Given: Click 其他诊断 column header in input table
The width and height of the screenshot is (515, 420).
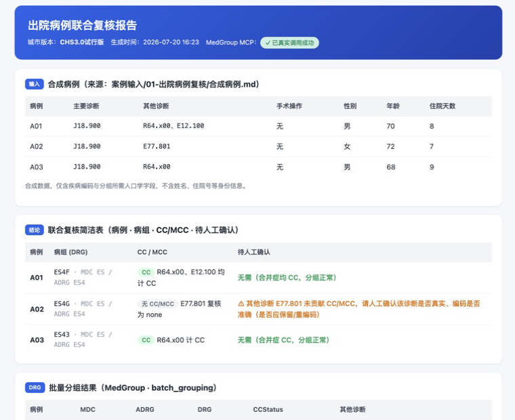Looking at the screenshot, I should (x=156, y=106).
